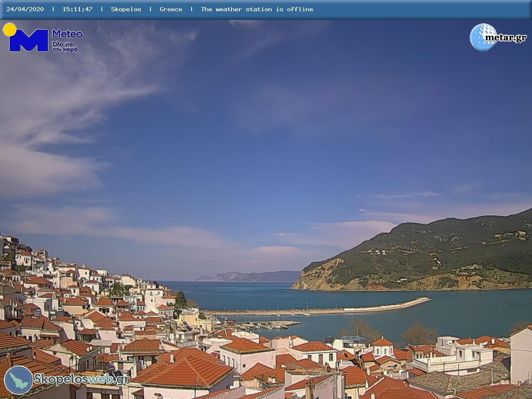Click the timestamp 15:11:47

78,9
